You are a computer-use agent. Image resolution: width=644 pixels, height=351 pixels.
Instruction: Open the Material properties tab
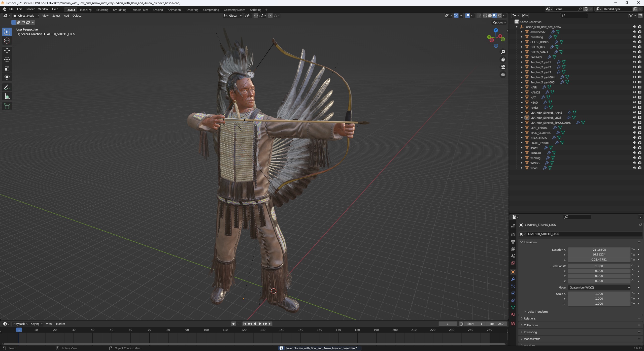(513, 314)
